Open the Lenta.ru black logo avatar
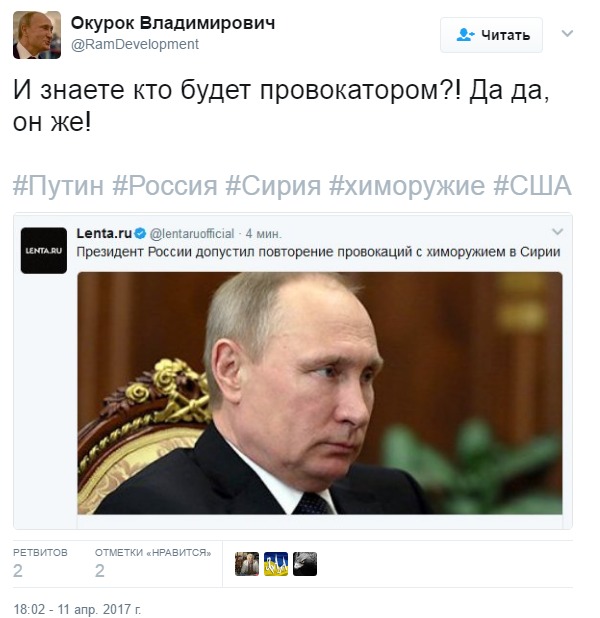The image size is (600, 618). click(x=44, y=251)
